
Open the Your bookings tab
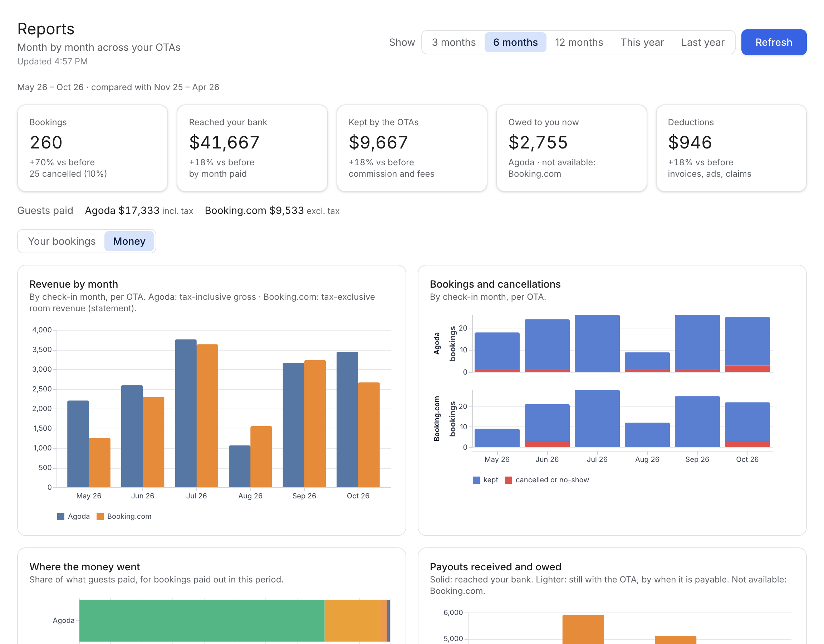click(x=62, y=241)
